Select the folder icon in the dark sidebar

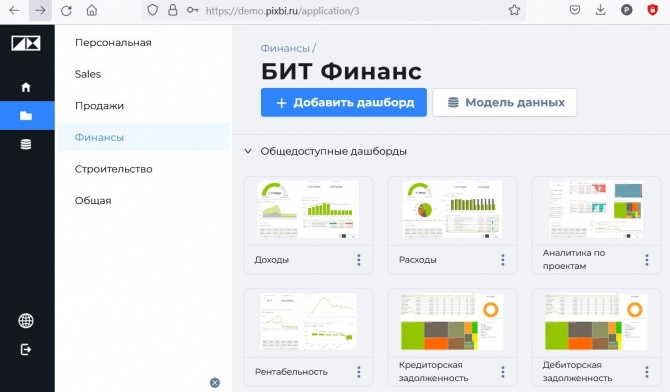(x=26, y=115)
